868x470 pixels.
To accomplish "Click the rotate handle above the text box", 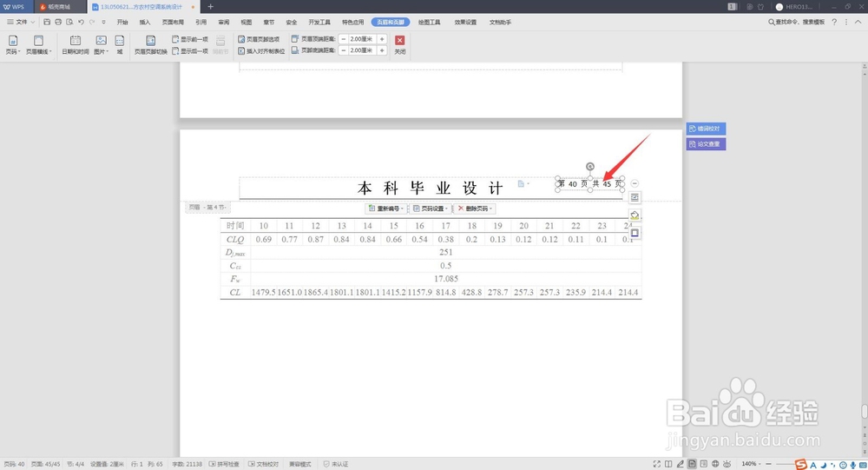I will coord(590,166).
